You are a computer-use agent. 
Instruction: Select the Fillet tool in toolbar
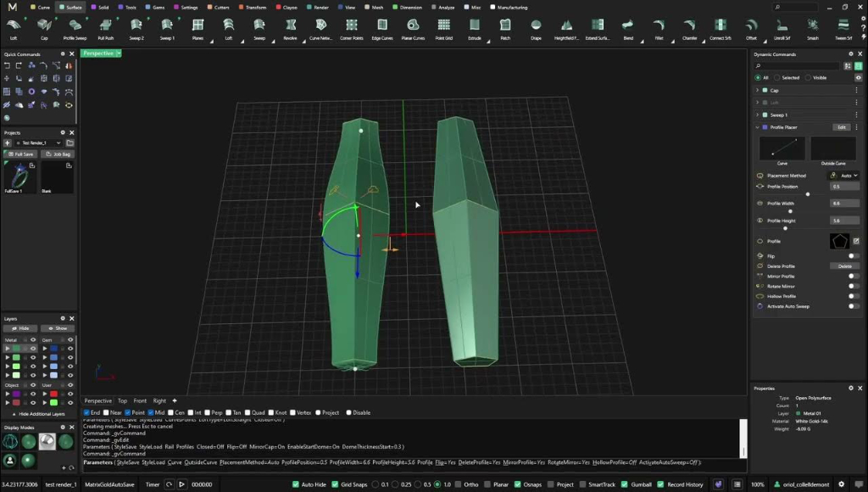point(659,29)
